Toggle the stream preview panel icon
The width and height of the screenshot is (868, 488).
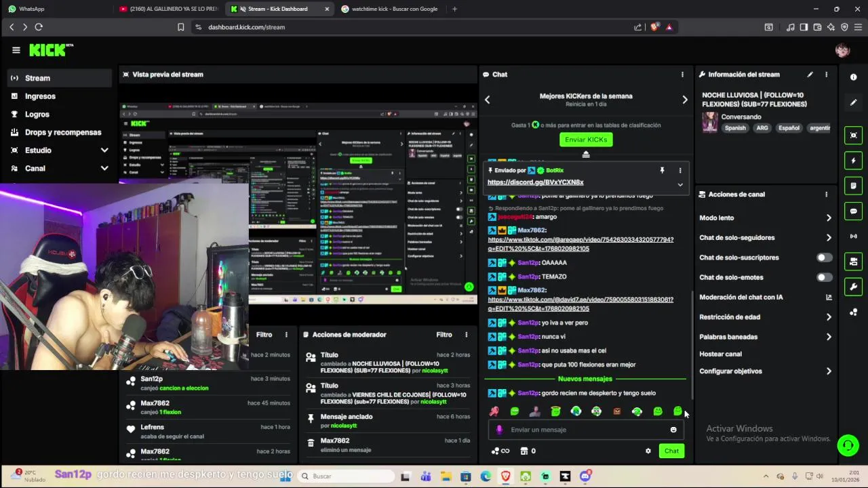[854, 136]
